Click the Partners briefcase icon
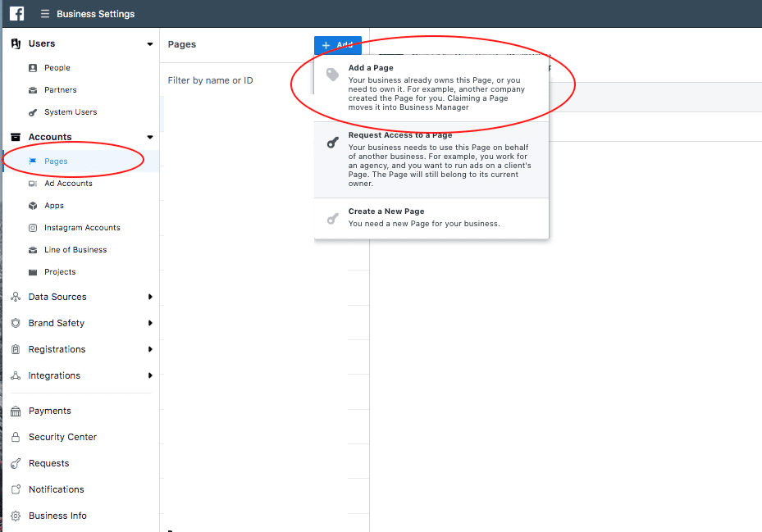 pos(33,90)
